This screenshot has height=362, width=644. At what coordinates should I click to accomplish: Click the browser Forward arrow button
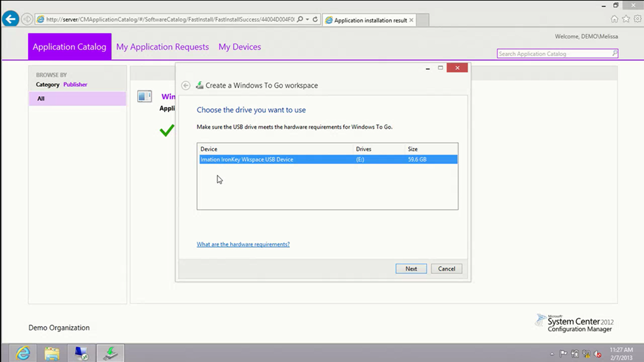tap(27, 19)
